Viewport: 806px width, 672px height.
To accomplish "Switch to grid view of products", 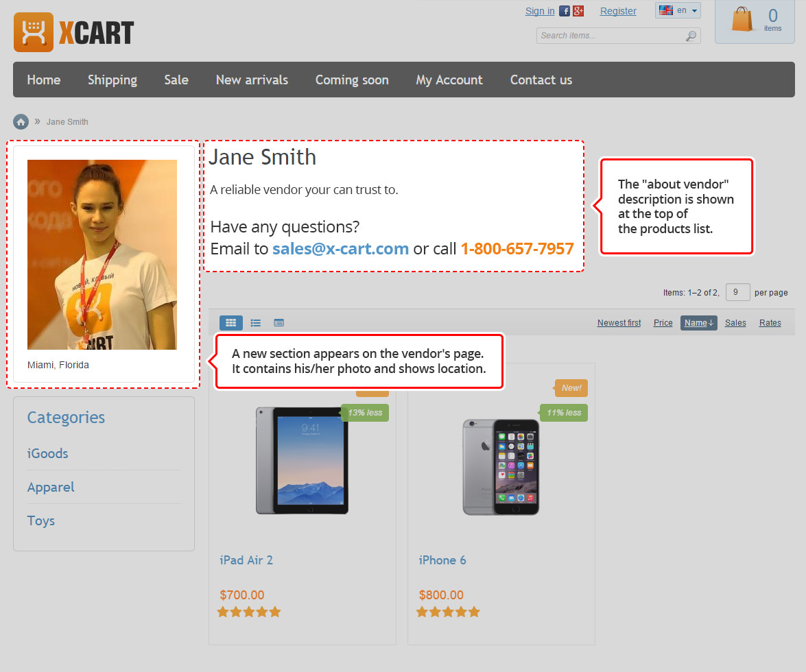I will click(230, 323).
